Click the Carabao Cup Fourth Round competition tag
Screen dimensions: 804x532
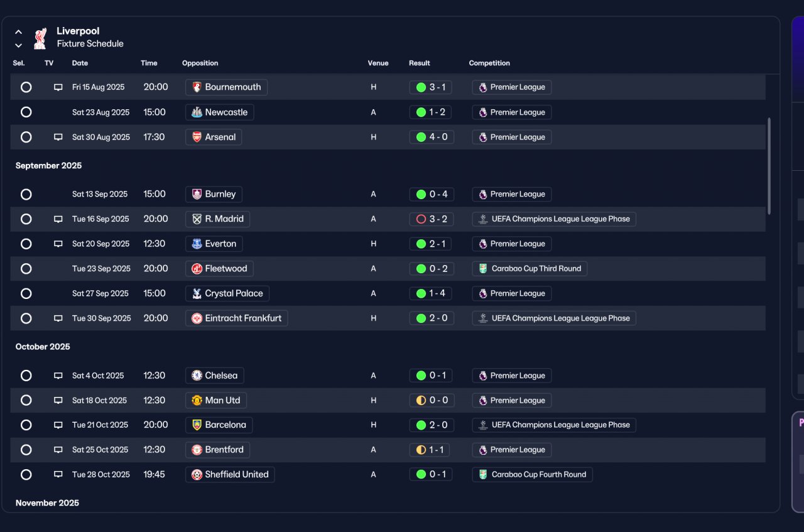532,475
